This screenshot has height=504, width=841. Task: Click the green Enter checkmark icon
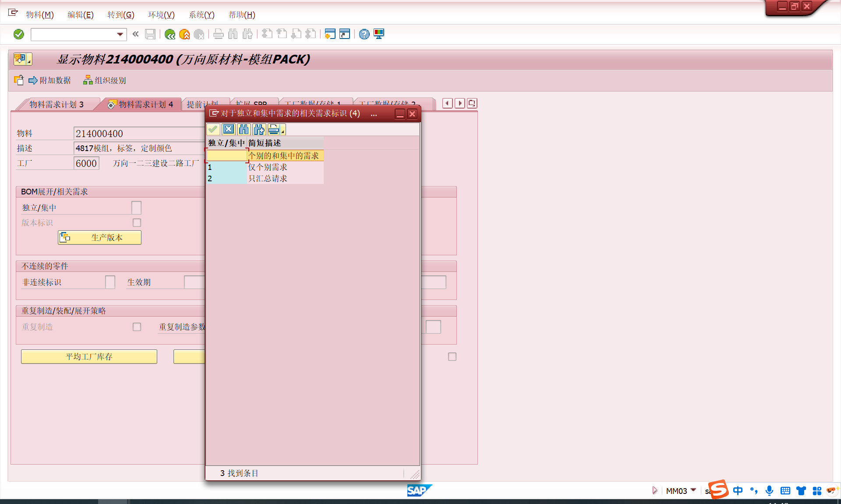(19, 34)
